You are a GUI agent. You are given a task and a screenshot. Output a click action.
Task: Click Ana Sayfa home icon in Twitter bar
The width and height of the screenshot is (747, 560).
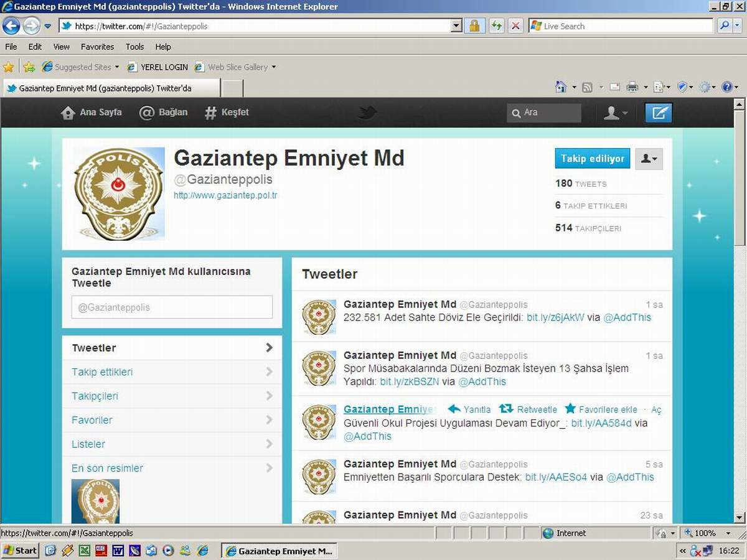coord(68,113)
